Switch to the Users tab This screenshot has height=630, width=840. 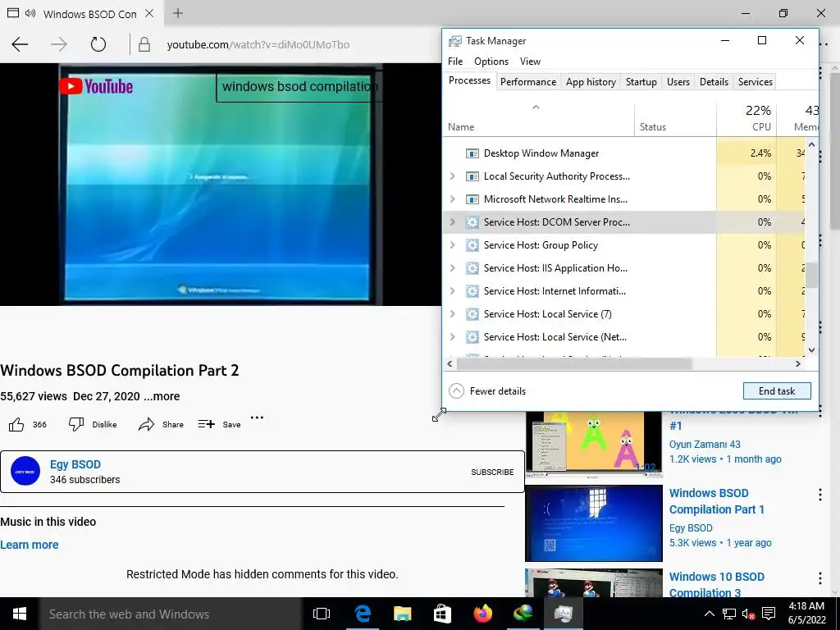coord(678,82)
